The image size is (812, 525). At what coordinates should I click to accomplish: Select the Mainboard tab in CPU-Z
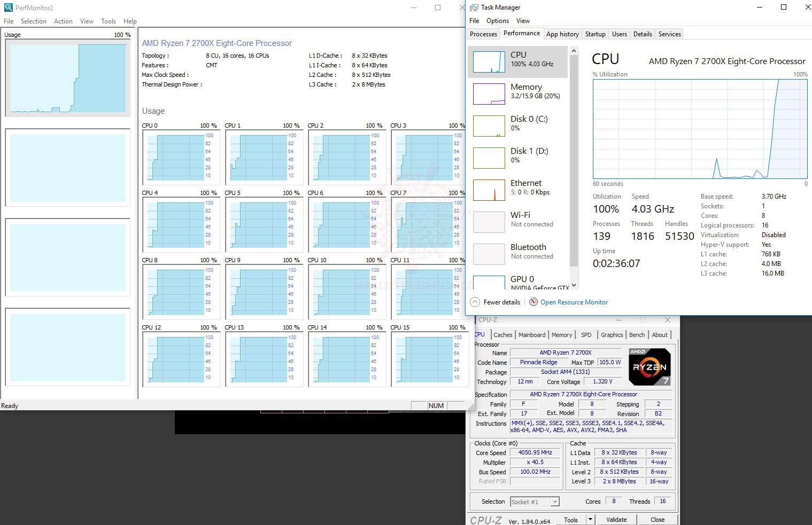point(532,335)
